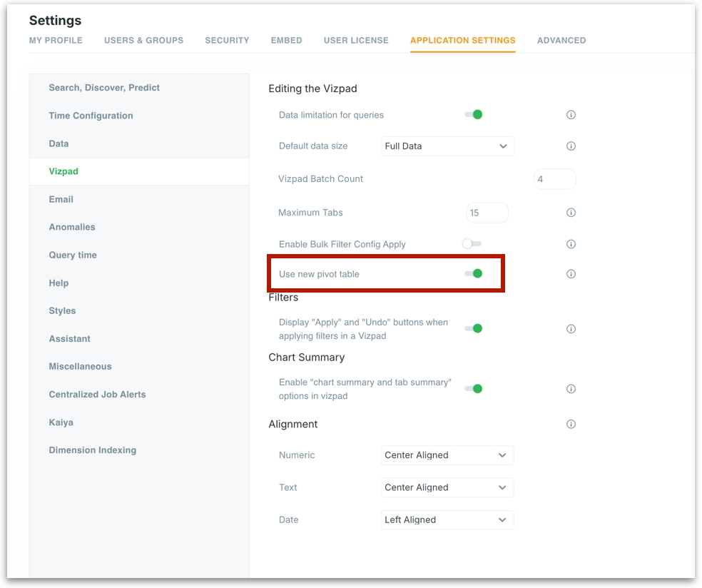
Task: Click info icon next to Default data size
Action: click(571, 146)
